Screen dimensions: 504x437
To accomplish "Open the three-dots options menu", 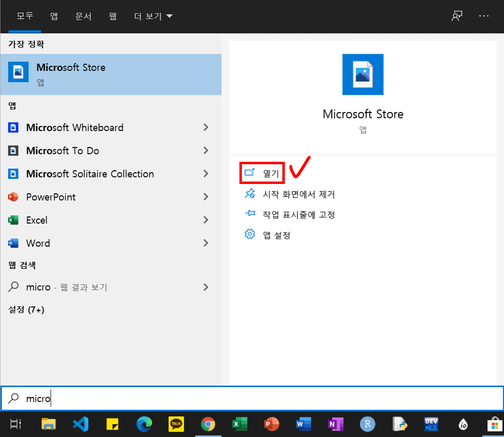I will coord(484,16).
